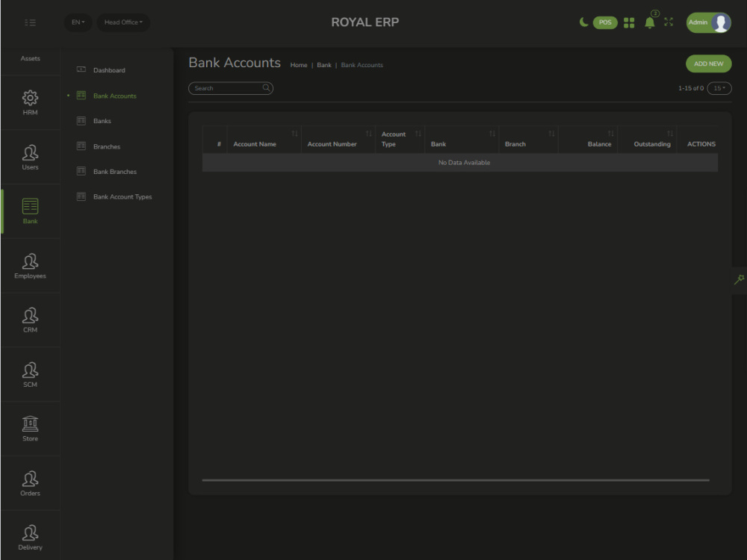Collapse the sidebar with the hamburger menu icon
This screenshot has width=747, height=560.
pyautogui.click(x=30, y=22)
